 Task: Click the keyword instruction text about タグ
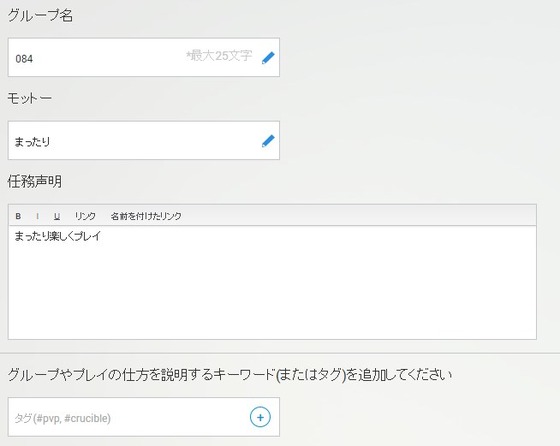[x=230, y=375]
